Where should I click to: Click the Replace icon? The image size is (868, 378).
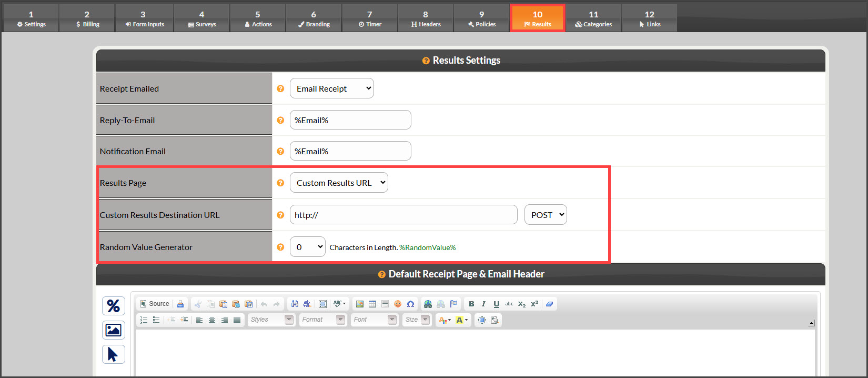point(307,304)
